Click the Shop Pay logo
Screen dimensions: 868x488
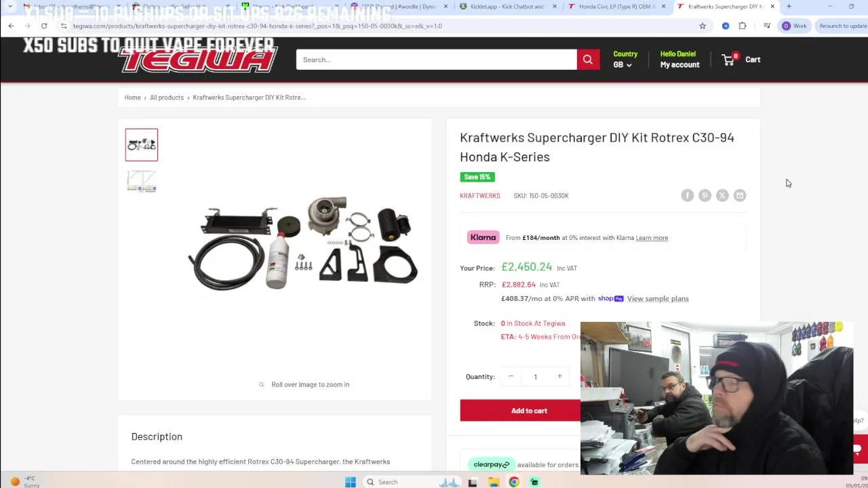pyautogui.click(x=610, y=298)
